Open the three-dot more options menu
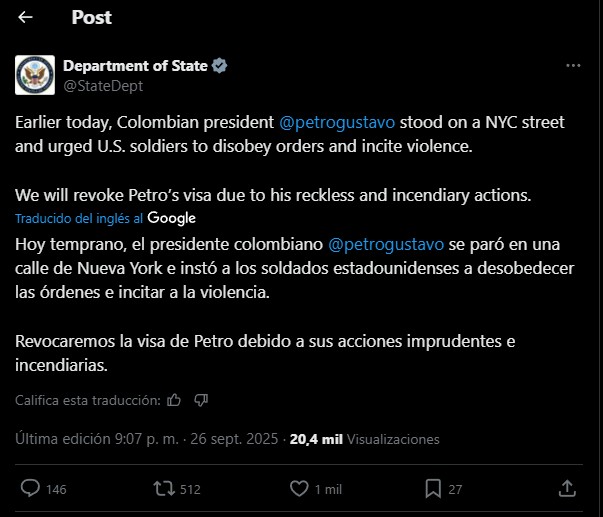 pyautogui.click(x=573, y=65)
